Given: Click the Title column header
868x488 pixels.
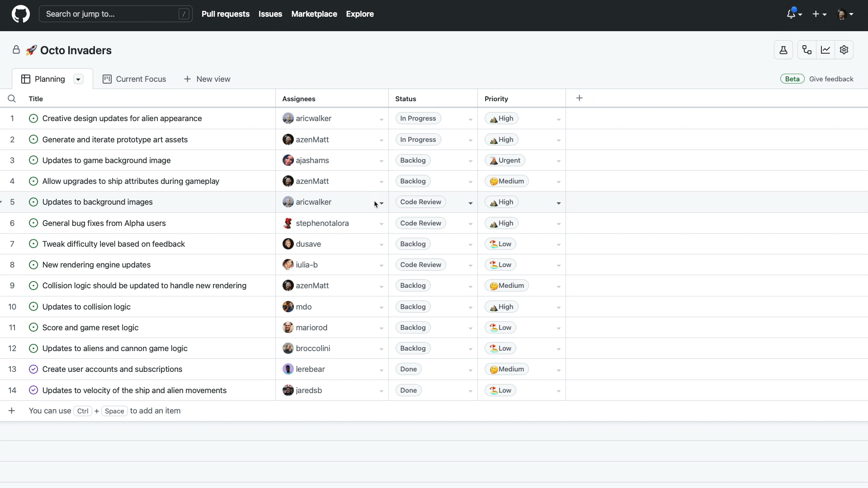Looking at the screenshot, I should pos(36,99).
